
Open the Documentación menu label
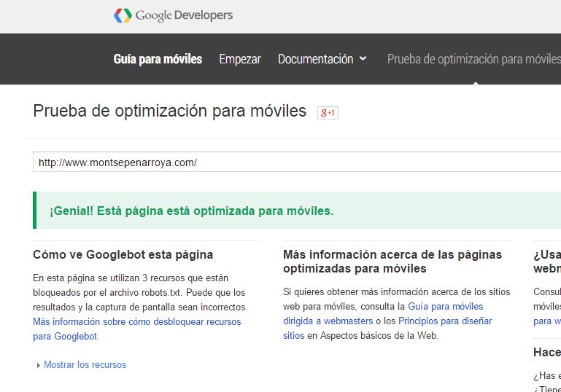click(315, 59)
